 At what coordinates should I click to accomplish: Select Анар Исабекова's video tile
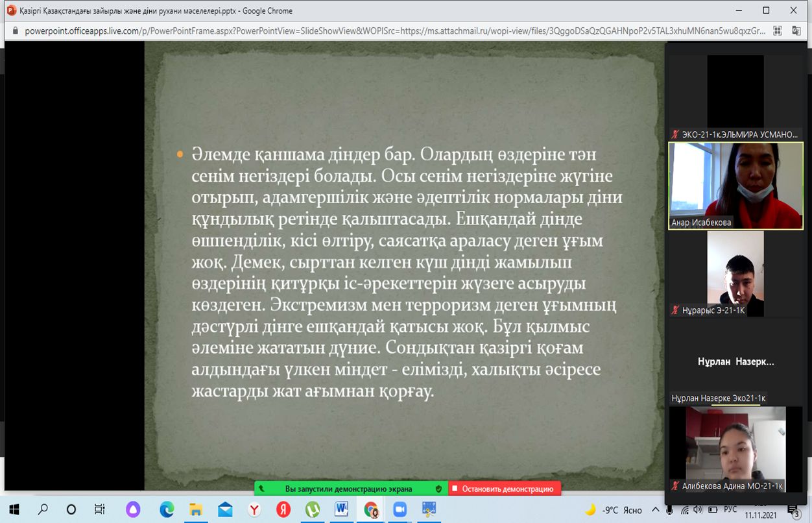pos(735,186)
